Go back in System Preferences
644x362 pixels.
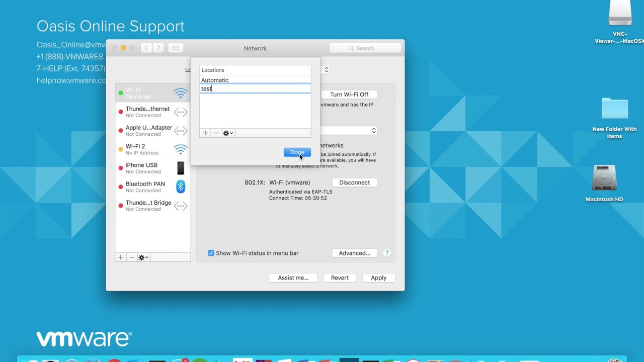146,48
